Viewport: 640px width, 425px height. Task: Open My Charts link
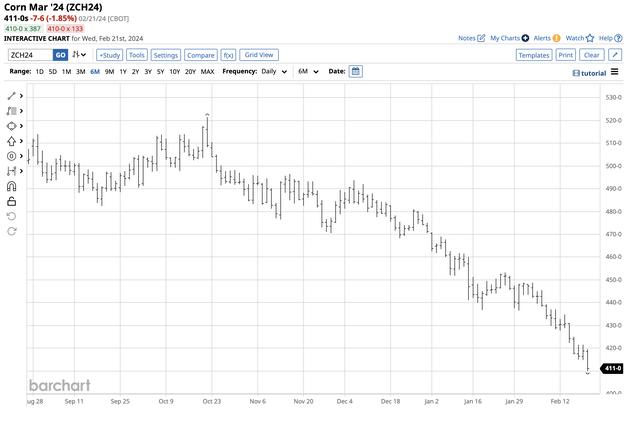coord(509,38)
